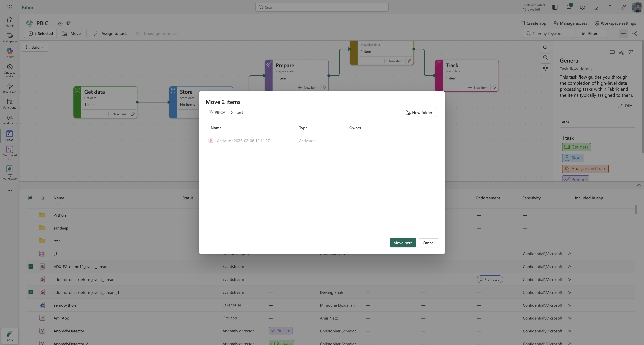
Task: Open Copilot in the left sidebar
Action: (10, 53)
